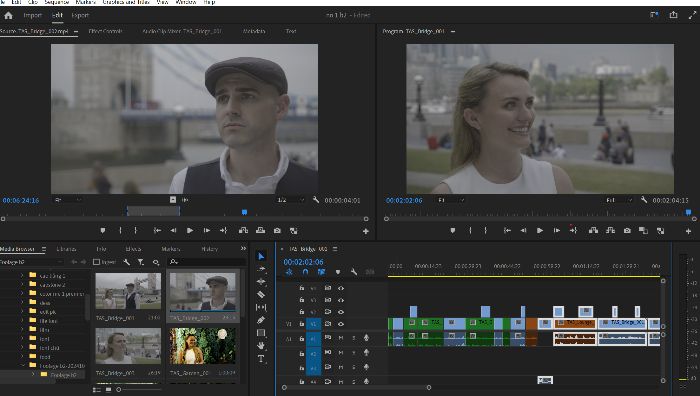This screenshot has width=700, height=396.
Task: Open Source monitor settings wrench
Action: point(316,200)
